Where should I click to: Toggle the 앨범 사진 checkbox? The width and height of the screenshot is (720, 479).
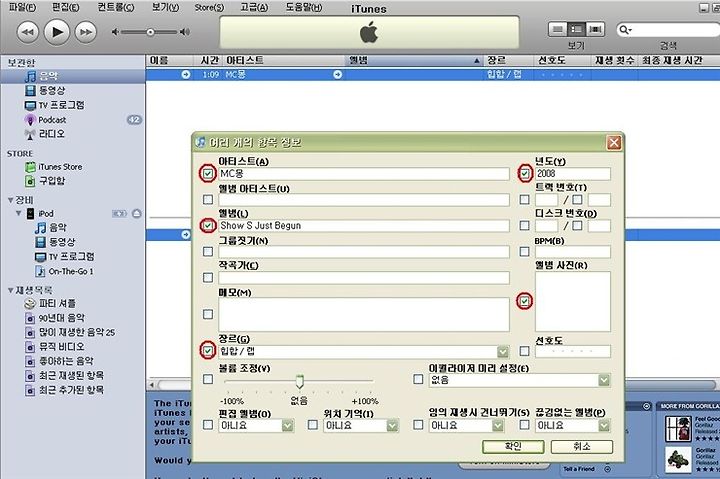tap(524, 301)
